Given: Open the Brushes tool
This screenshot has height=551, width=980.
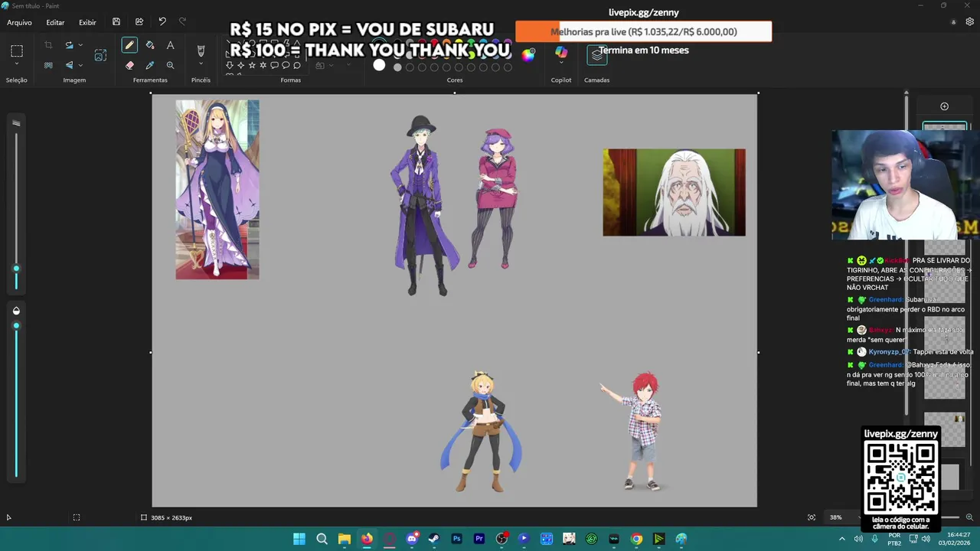Looking at the screenshot, I should [x=201, y=51].
